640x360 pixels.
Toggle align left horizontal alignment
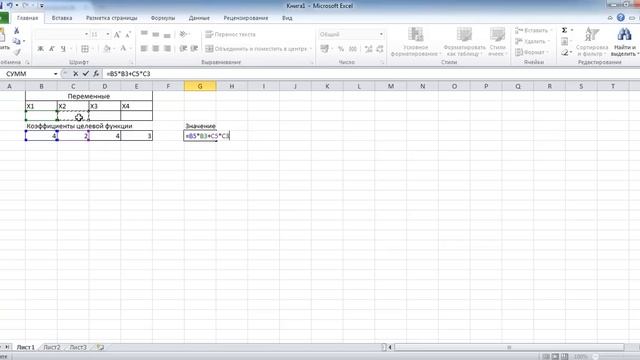144,49
